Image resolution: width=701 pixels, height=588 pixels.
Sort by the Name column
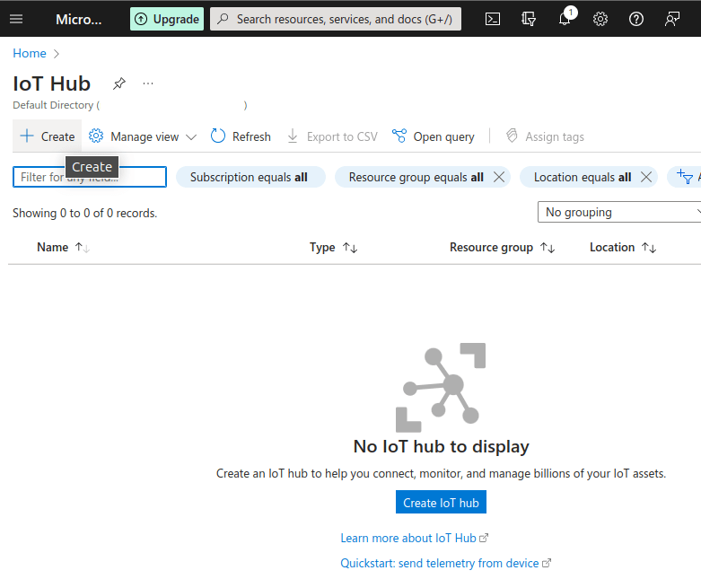[x=64, y=247]
